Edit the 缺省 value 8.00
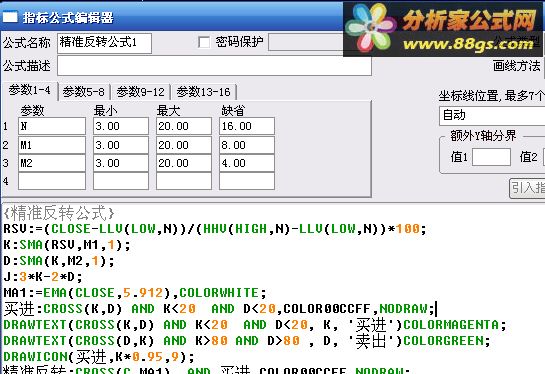This screenshot has height=374, width=545. pyautogui.click(x=247, y=145)
